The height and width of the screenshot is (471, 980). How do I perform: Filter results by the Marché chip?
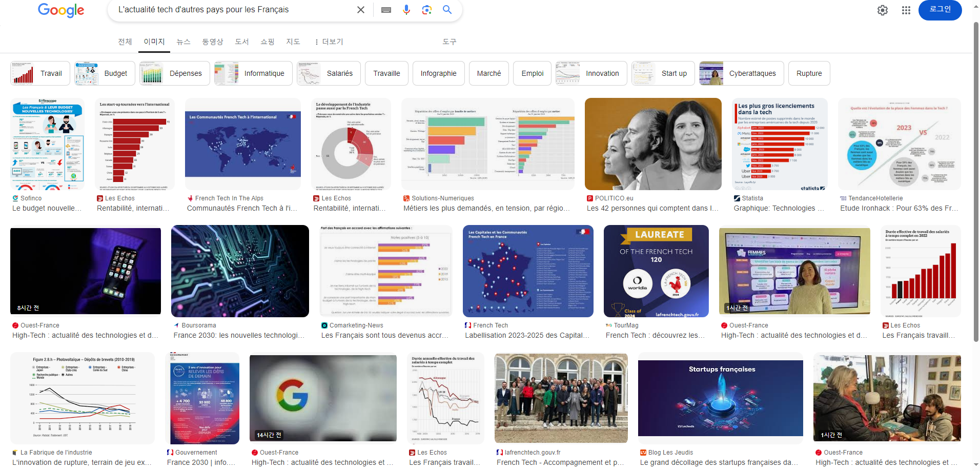coord(489,73)
